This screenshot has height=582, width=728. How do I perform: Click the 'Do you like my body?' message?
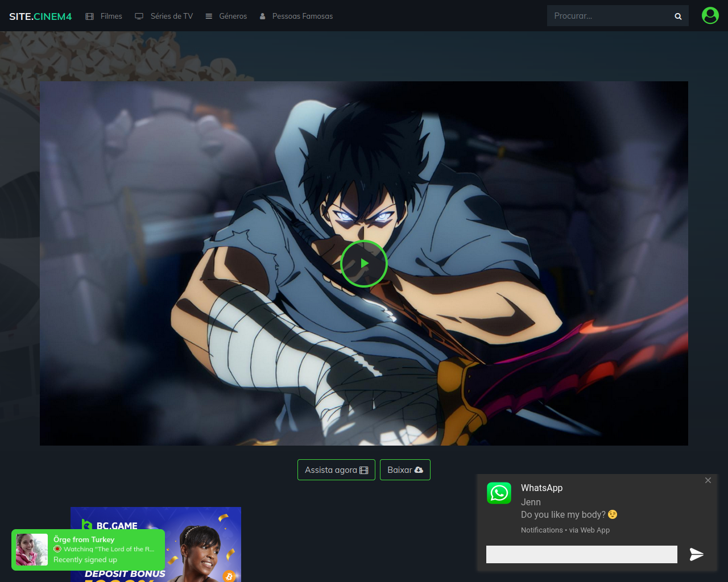(569, 514)
